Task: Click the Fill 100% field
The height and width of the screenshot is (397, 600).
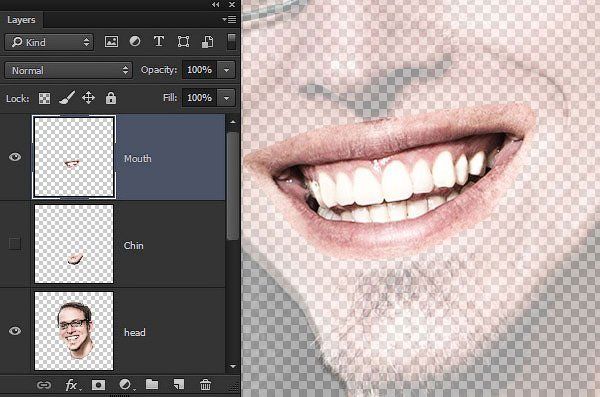Action: [199, 98]
